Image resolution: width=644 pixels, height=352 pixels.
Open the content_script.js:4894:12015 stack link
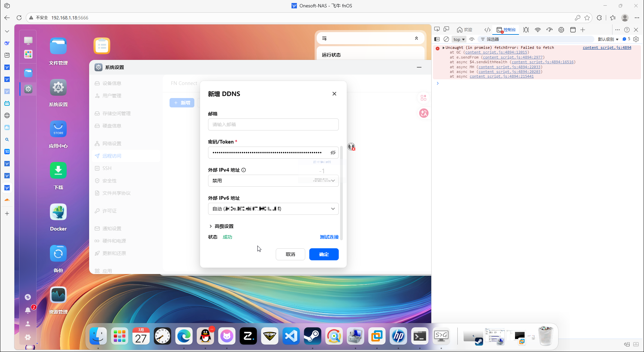[x=496, y=52]
